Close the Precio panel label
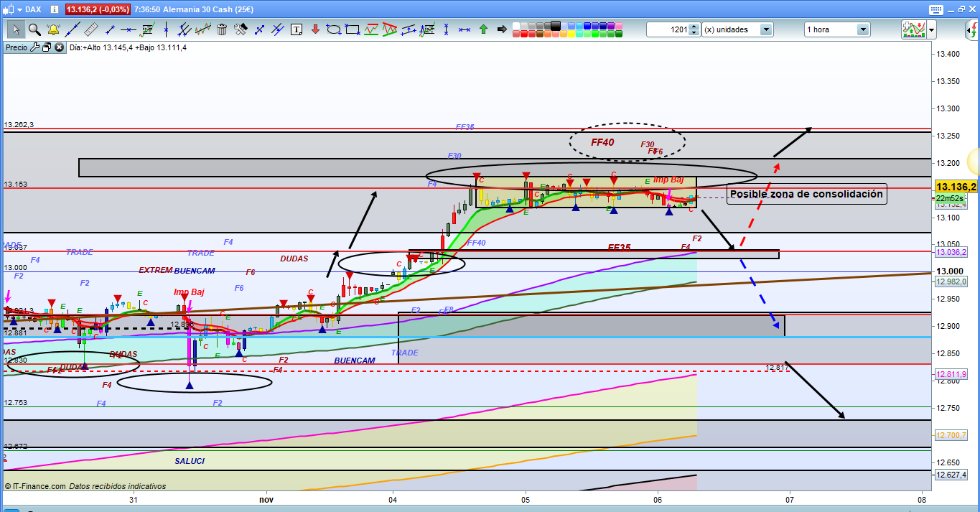Screen dimensions: 980x512 pos(58,47)
